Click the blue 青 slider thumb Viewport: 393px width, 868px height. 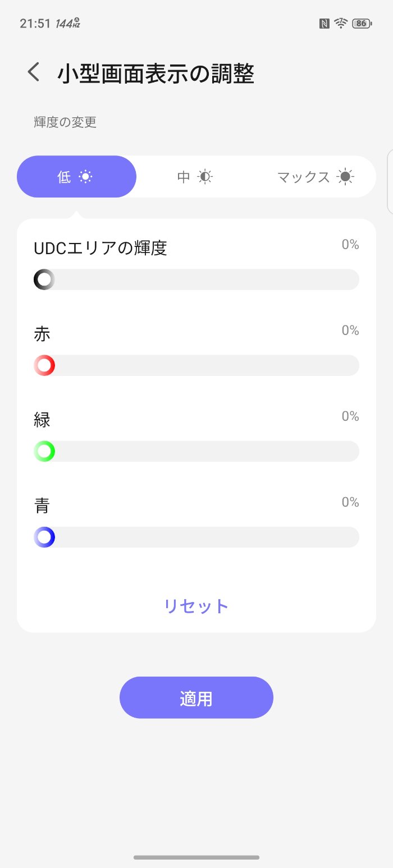coord(44,537)
